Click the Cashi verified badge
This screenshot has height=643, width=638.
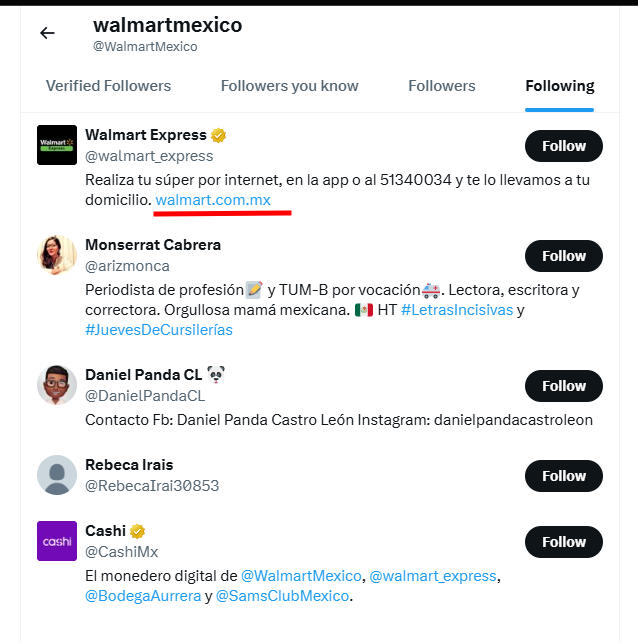137,531
